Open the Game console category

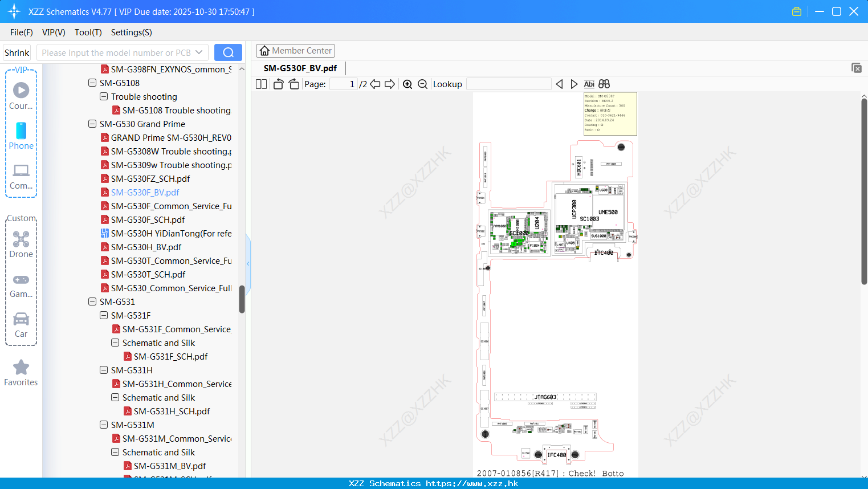pyautogui.click(x=21, y=286)
